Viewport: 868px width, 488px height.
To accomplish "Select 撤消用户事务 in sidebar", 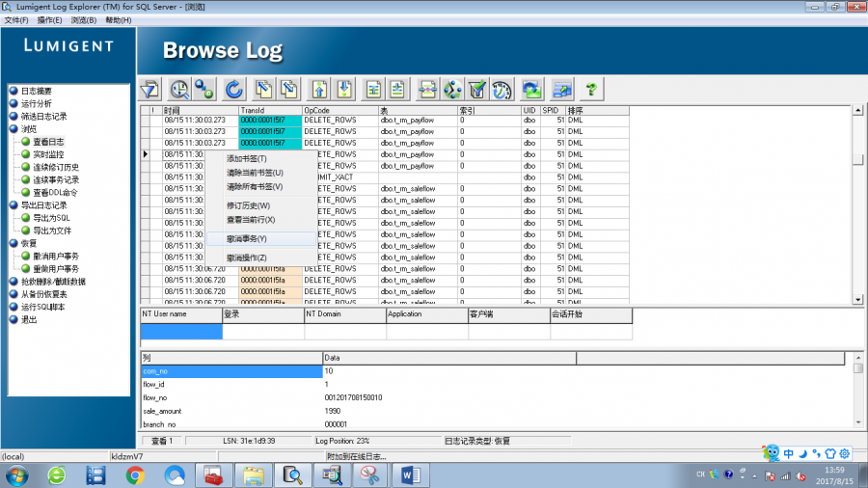I will (56, 257).
